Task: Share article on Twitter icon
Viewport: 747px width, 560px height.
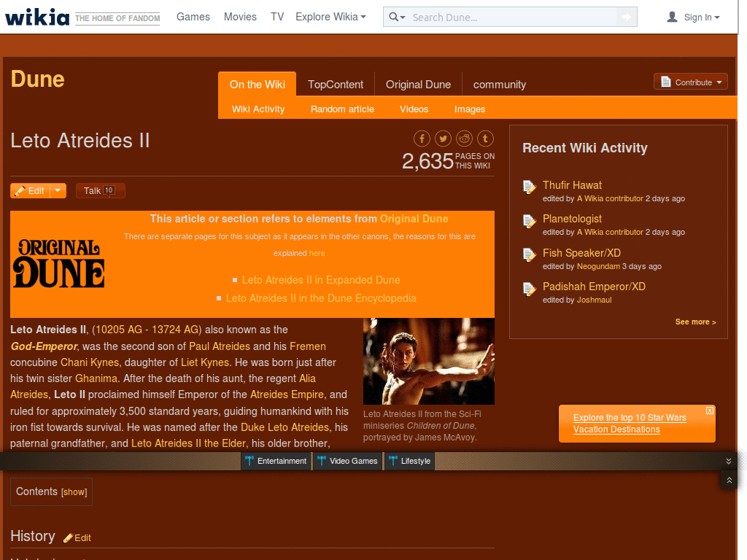Action: 443,139
